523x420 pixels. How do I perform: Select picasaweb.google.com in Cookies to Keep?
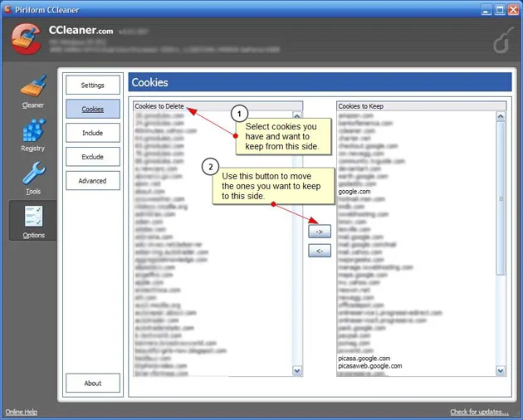pyautogui.click(x=370, y=366)
